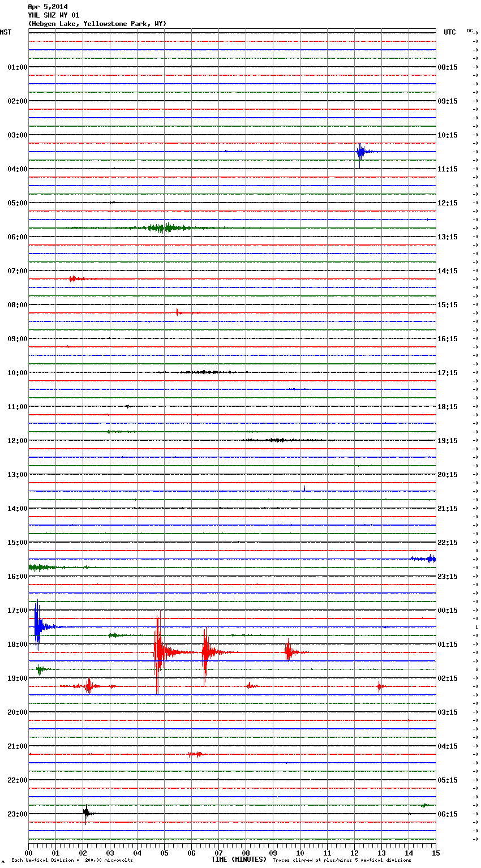481x868 pixels.
Task: Click the black event on the 23:00 trace near minute 2
Action: 86,814
